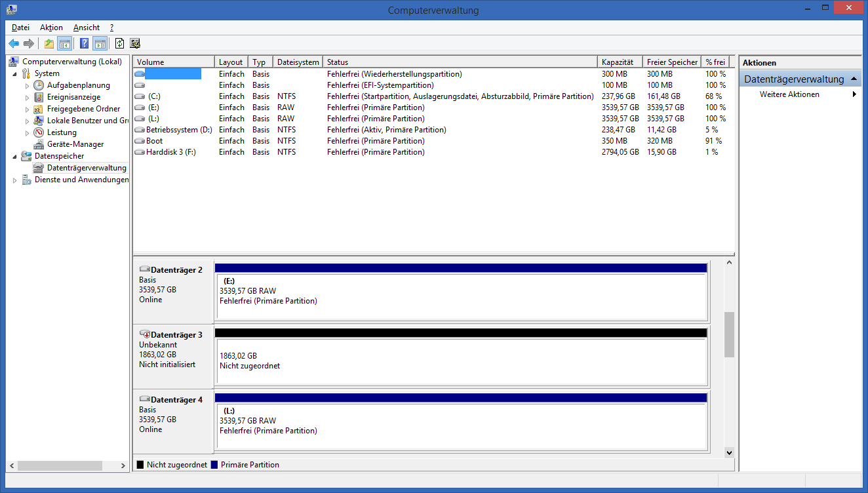Sort by the Layout column header
The height and width of the screenshot is (493, 868).
pyautogui.click(x=231, y=62)
